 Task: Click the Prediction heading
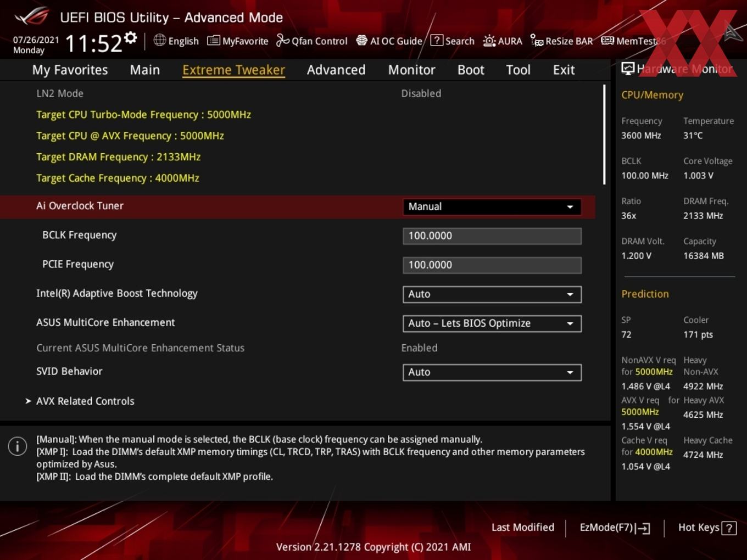point(645,294)
